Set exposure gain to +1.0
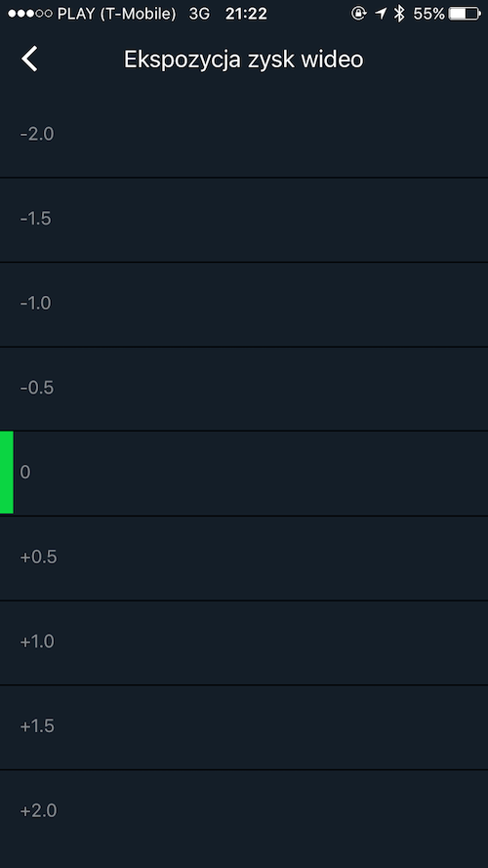 [x=244, y=642]
